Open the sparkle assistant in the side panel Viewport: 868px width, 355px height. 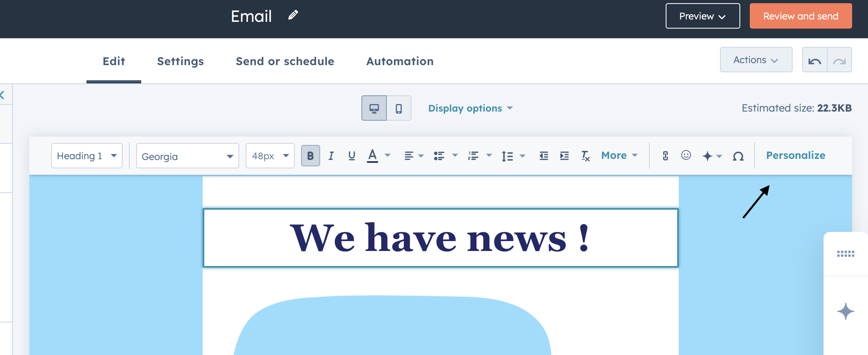pyautogui.click(x=846, y=311)
